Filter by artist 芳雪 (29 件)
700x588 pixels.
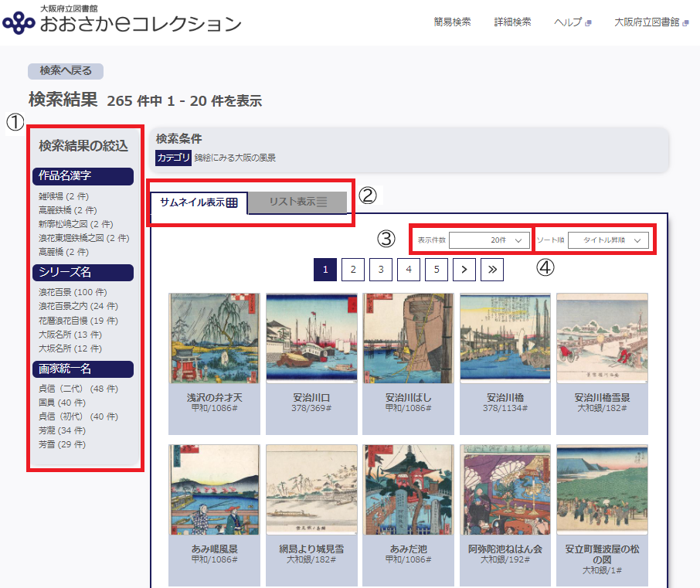click(x=62, y=444)
